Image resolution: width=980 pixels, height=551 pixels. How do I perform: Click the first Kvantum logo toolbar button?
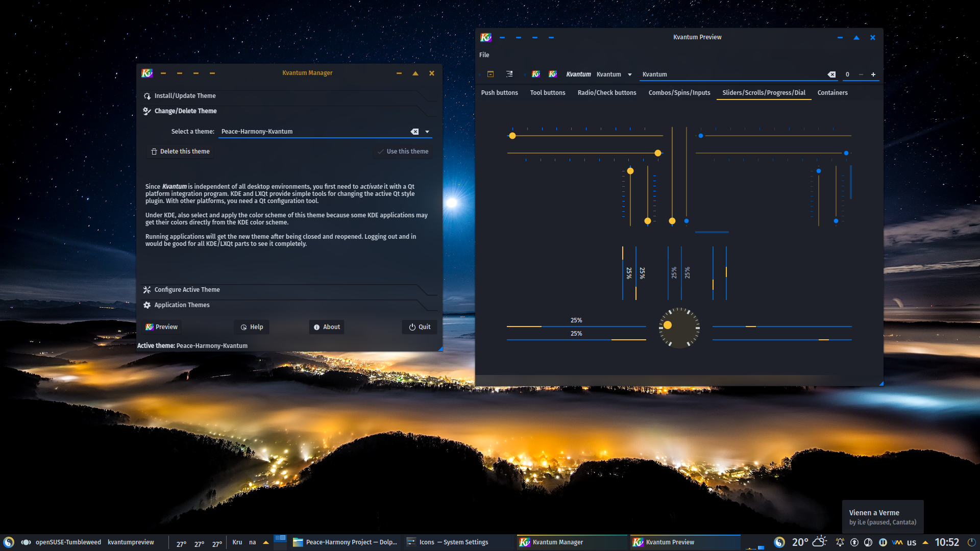click(x=536, y=74)
